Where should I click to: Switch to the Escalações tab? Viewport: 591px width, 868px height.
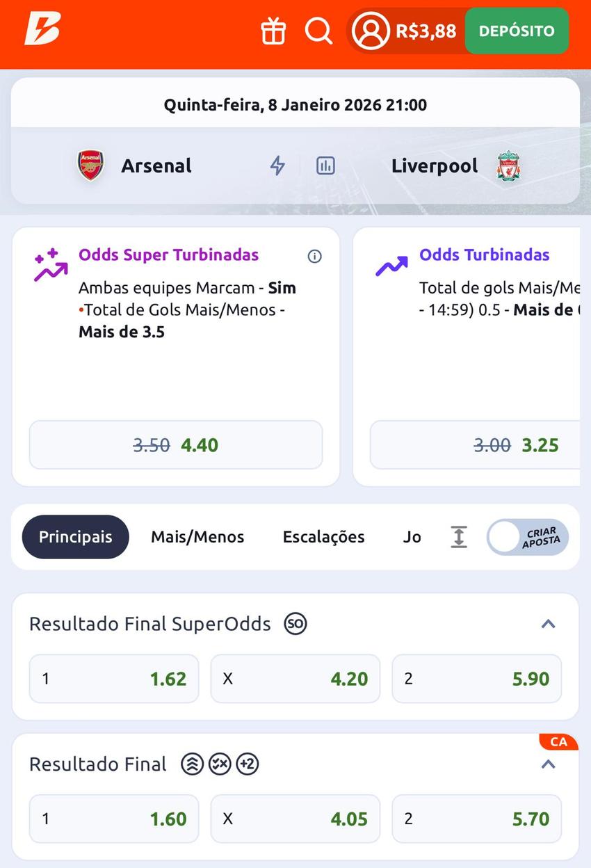(323, 537)
